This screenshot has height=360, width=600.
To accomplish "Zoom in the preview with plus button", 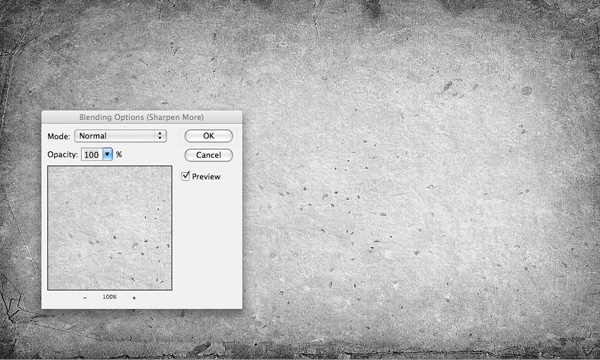I will (134, 298).
